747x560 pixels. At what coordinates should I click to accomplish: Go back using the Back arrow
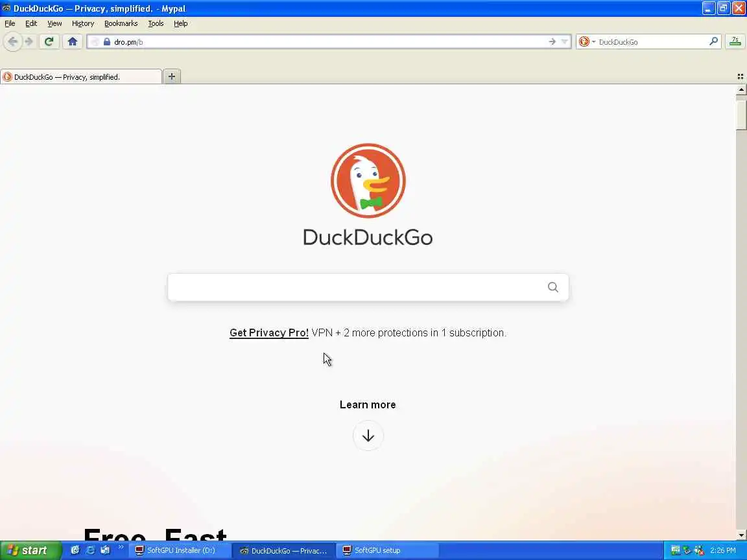click(13, 42)
